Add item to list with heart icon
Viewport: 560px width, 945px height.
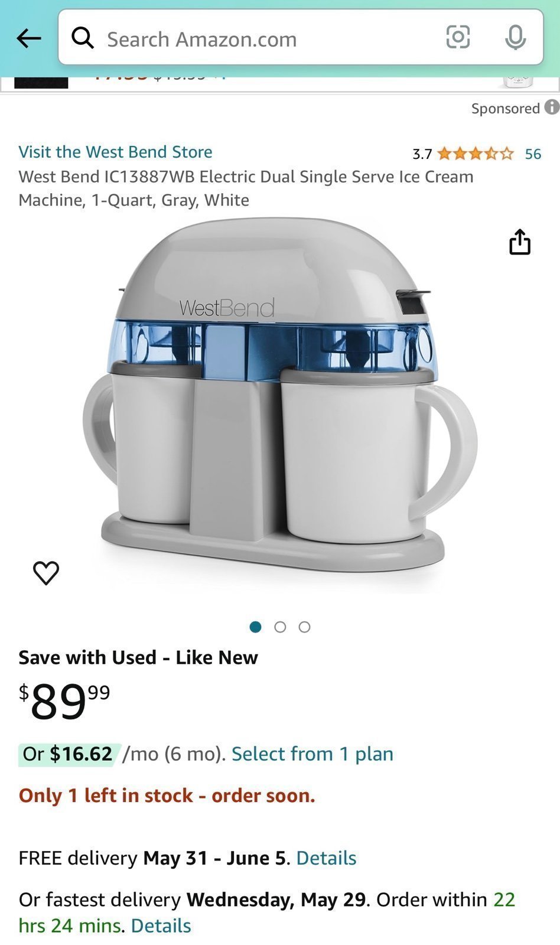46,572
